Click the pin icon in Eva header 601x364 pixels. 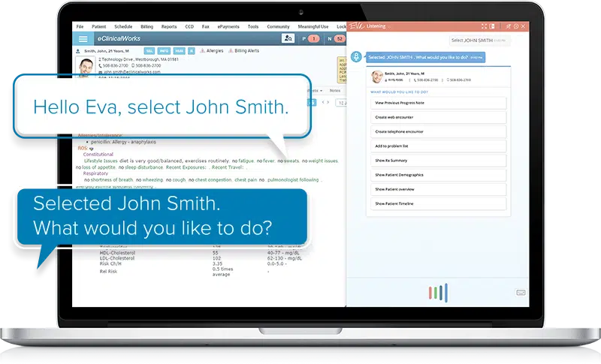tap(509, 26)
